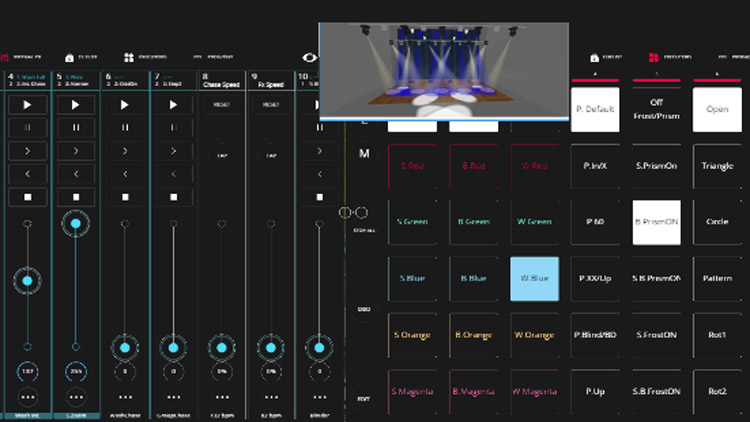Viewport: 750px width, 422px height.
Task: Toggle B.PrismON executor
Action: coord(657,222)
